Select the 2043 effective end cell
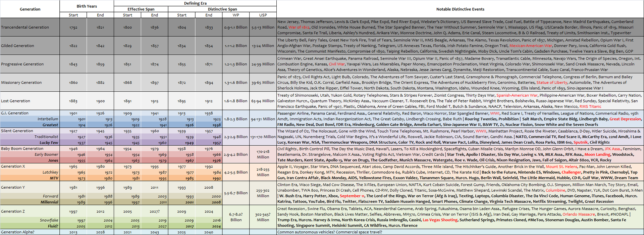644x235 pixels. 155,232
